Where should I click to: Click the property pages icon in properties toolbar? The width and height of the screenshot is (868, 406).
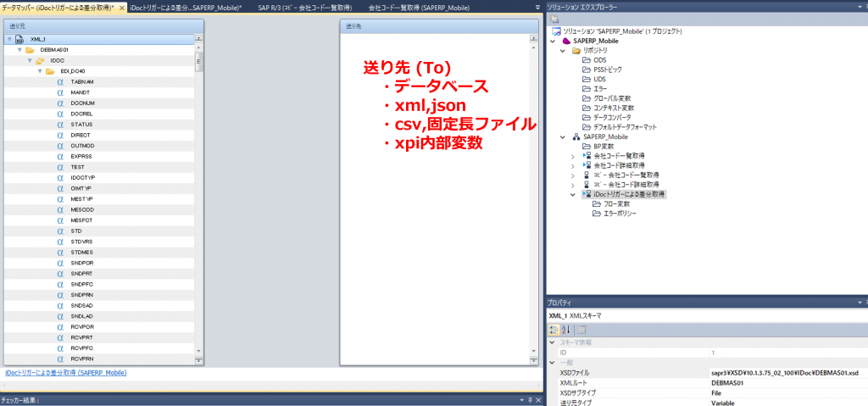click(x=581, y=329)
